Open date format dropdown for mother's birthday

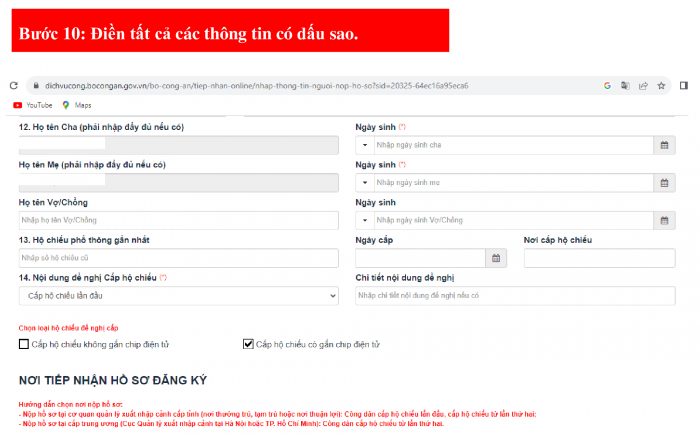(365, 183)
